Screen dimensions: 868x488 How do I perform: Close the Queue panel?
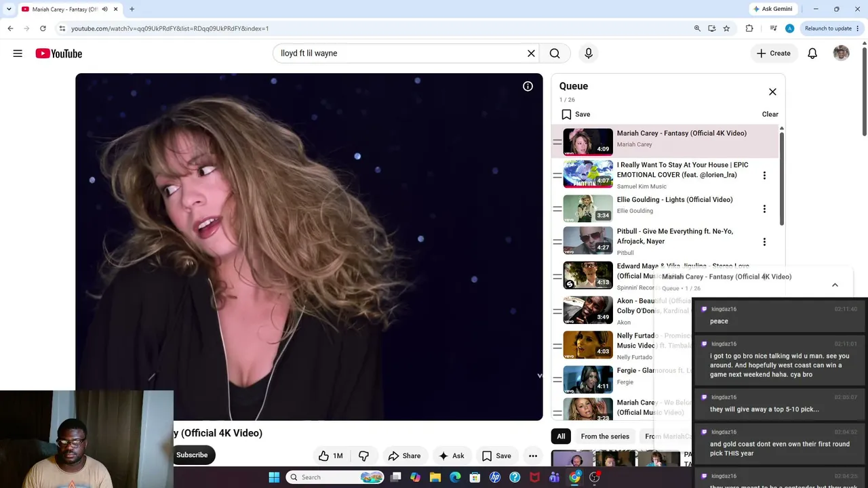tap(772, 92)
